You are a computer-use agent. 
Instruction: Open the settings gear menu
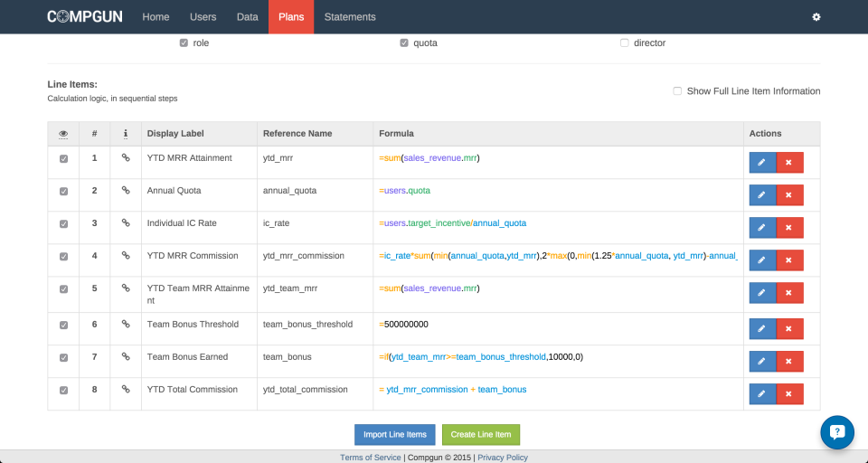(816, 17)
